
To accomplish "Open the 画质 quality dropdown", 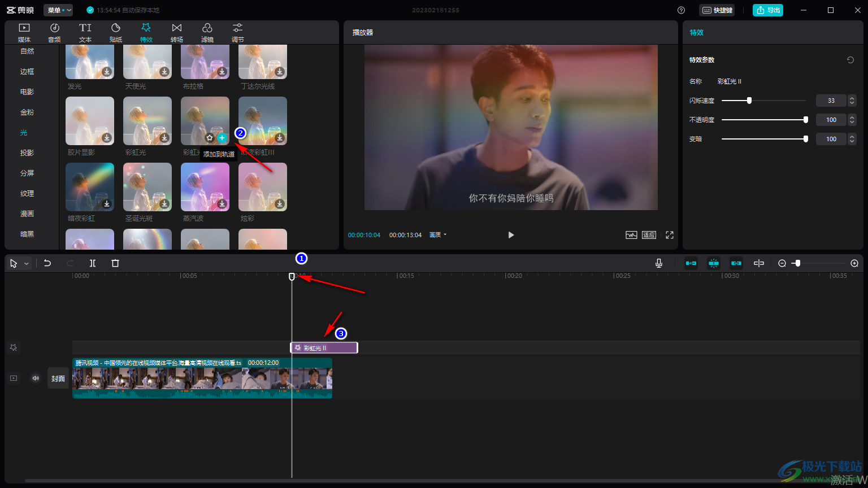I will click(x=438, y=235).
